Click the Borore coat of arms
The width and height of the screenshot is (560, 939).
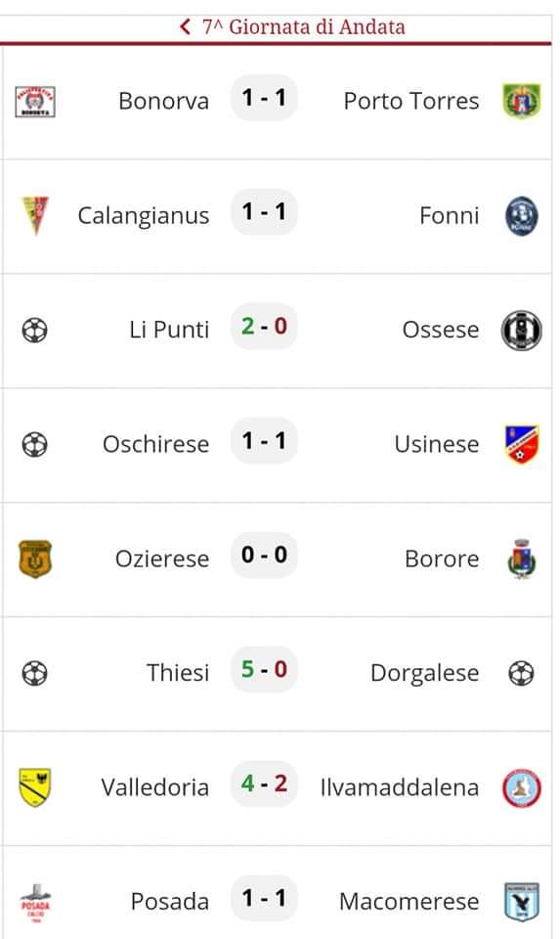tap(522, 559)
